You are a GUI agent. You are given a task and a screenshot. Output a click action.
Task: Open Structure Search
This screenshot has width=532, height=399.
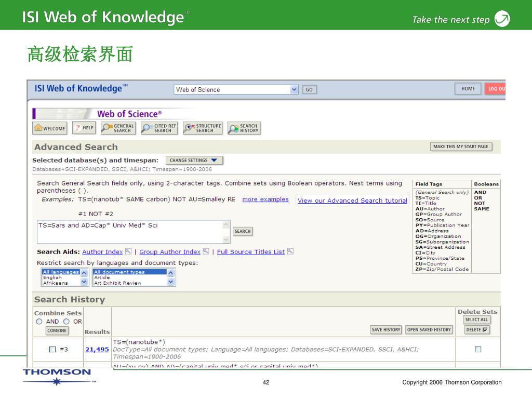[x=203, y=128]
